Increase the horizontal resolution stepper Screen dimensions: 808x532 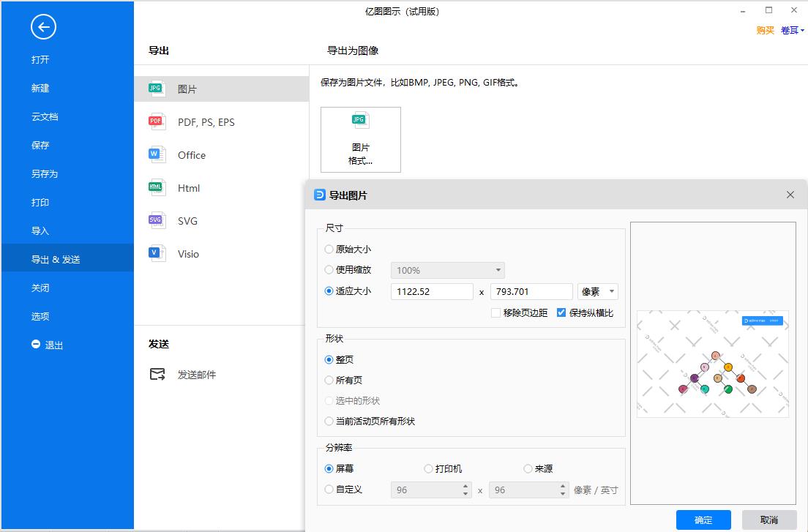coord(465,485)
